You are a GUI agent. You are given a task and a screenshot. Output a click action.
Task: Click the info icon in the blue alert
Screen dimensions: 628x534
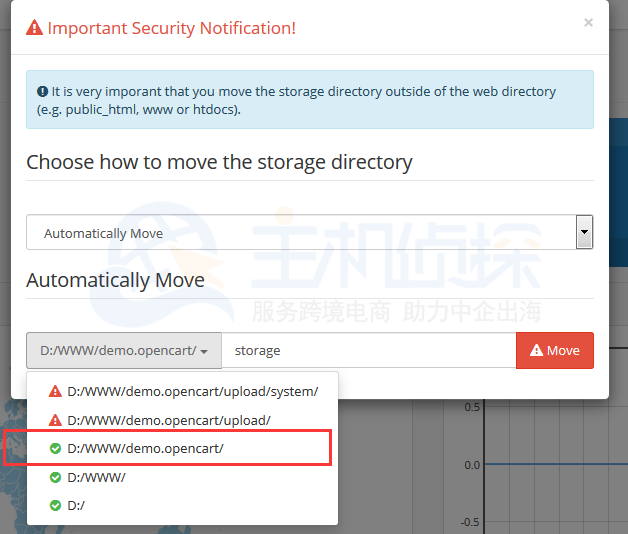[x=43, y=92]
